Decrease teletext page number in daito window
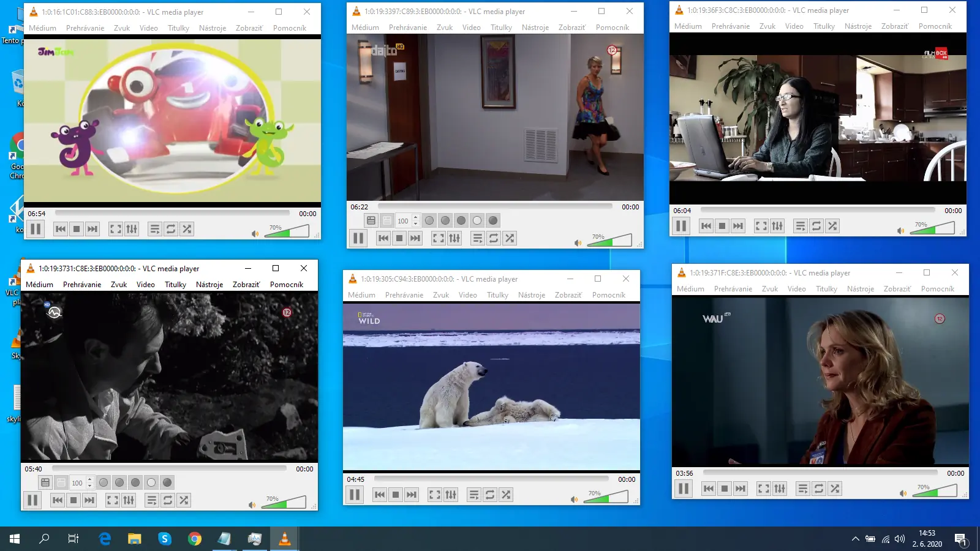The height and width of the screenshot is (551, 980). click(x=416, y=223)
